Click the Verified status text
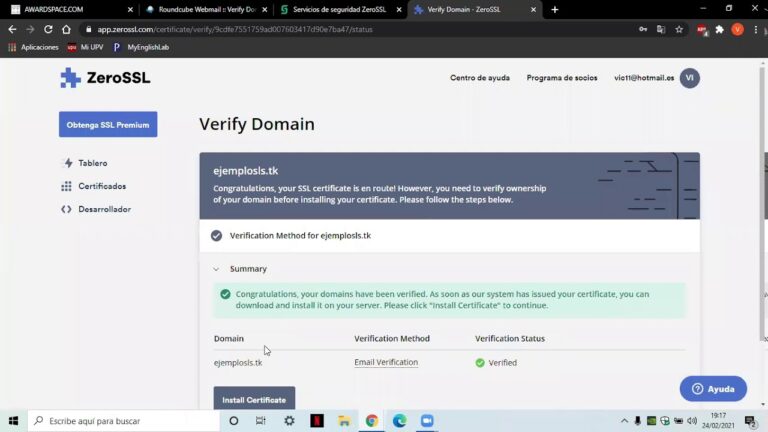This screenshot has width=768, height=432. tap(503, 363)
